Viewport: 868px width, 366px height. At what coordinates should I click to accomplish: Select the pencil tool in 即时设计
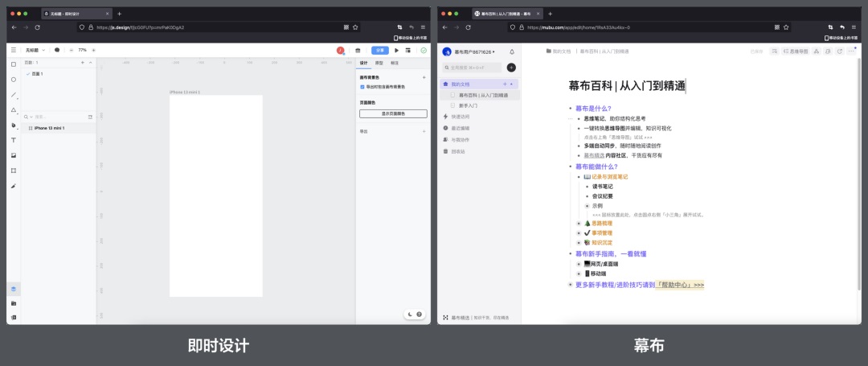pyautogui.click(x=14, y=186)
